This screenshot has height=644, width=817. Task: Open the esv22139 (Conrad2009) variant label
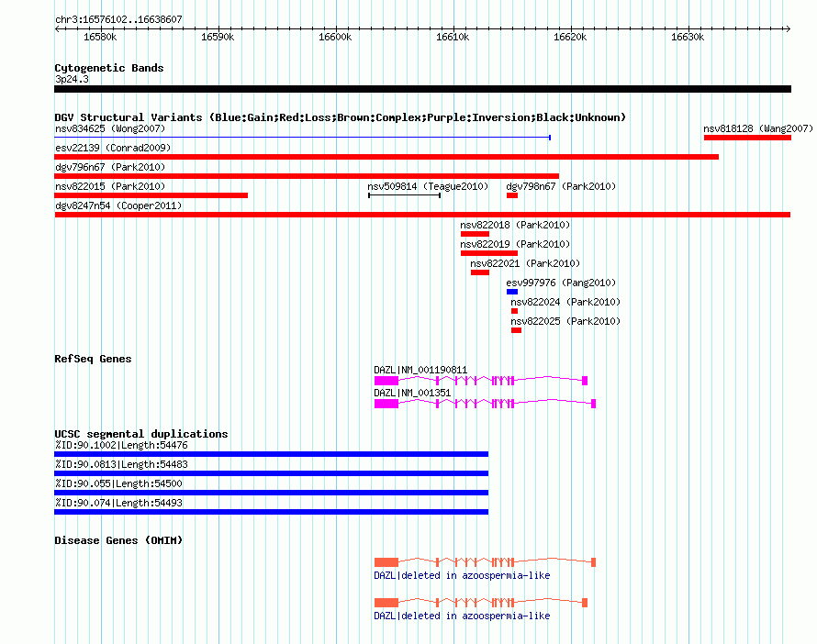tap(113, 148)
